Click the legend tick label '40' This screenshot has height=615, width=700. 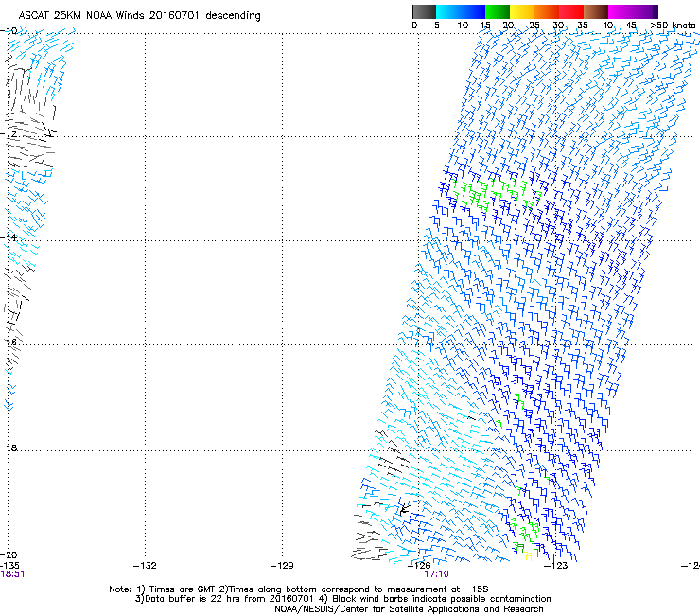(x=607, y=26)
